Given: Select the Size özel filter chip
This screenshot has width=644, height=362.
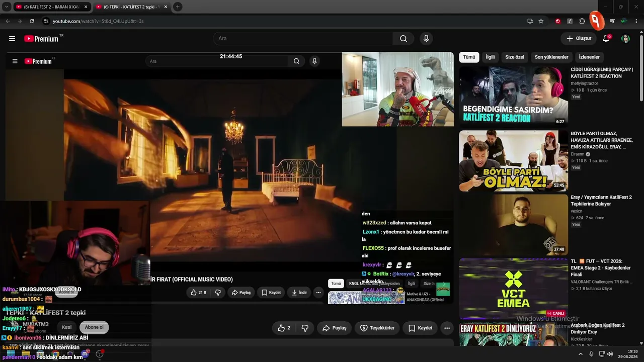Looking at the screenshot, I should coord(515,57).
